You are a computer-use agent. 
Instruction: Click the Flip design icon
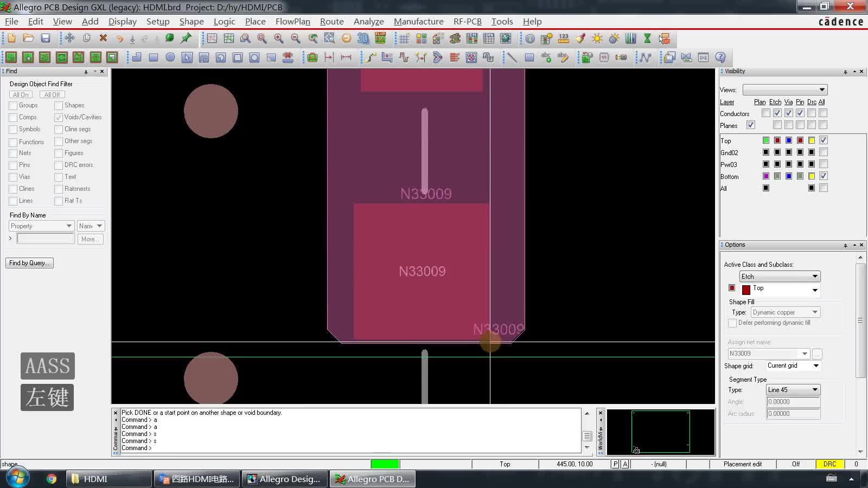coord(380,38)
